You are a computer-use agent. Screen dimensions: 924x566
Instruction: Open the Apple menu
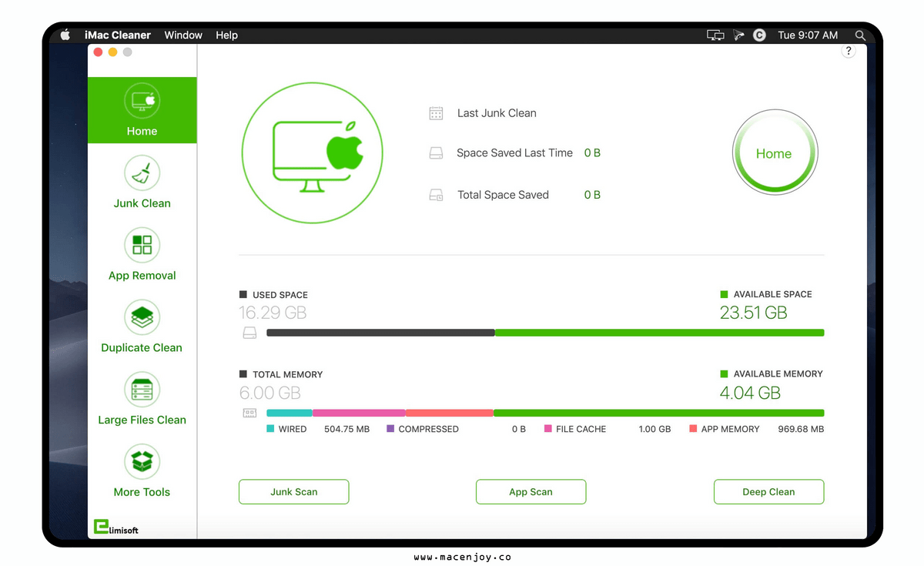click(65, 35)
